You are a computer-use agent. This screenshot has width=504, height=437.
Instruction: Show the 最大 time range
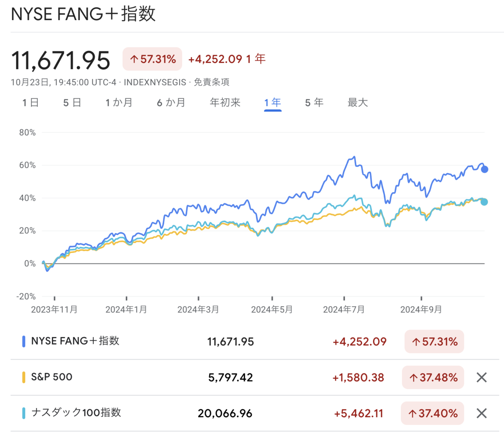[x=357, y=103]
